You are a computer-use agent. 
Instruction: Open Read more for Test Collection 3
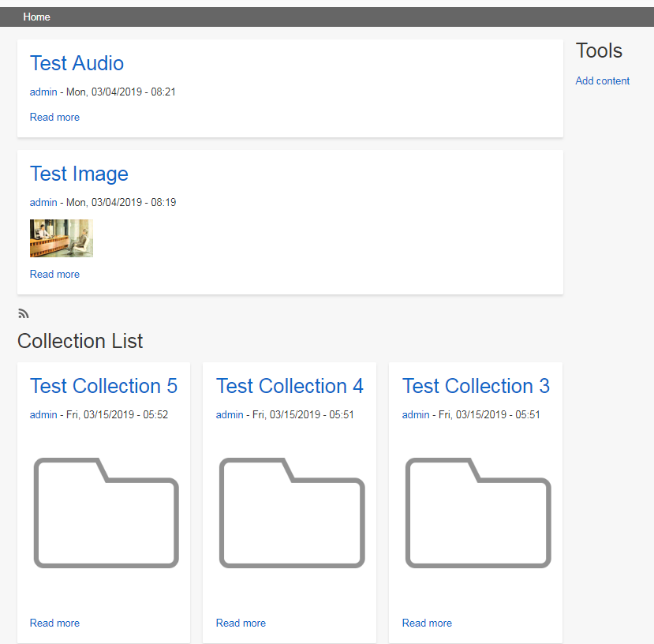[427, 623]
